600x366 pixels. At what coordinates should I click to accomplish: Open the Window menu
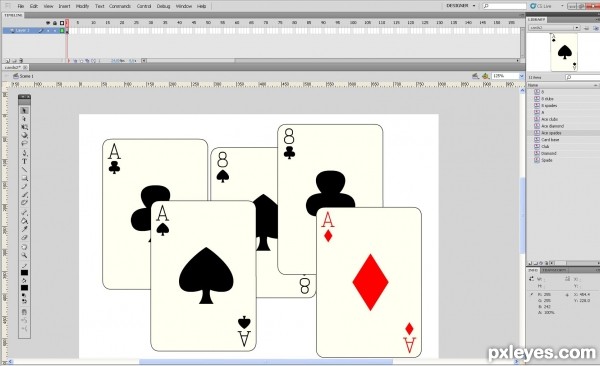184,6
